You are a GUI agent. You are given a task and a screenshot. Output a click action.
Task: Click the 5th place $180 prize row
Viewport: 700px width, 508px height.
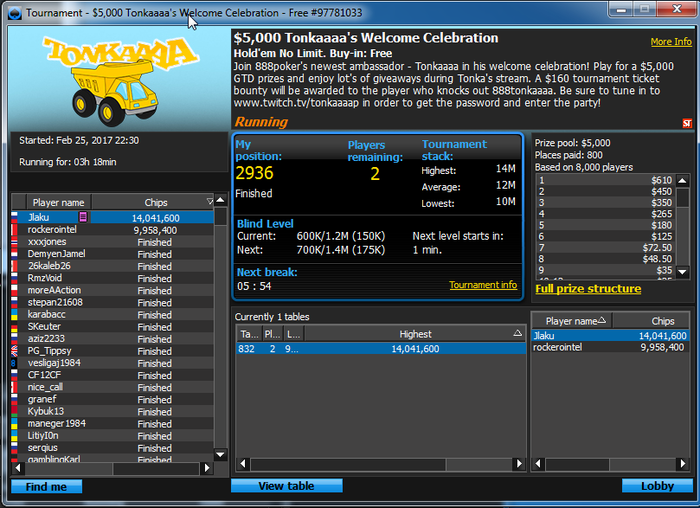click(x=606, y=225)
